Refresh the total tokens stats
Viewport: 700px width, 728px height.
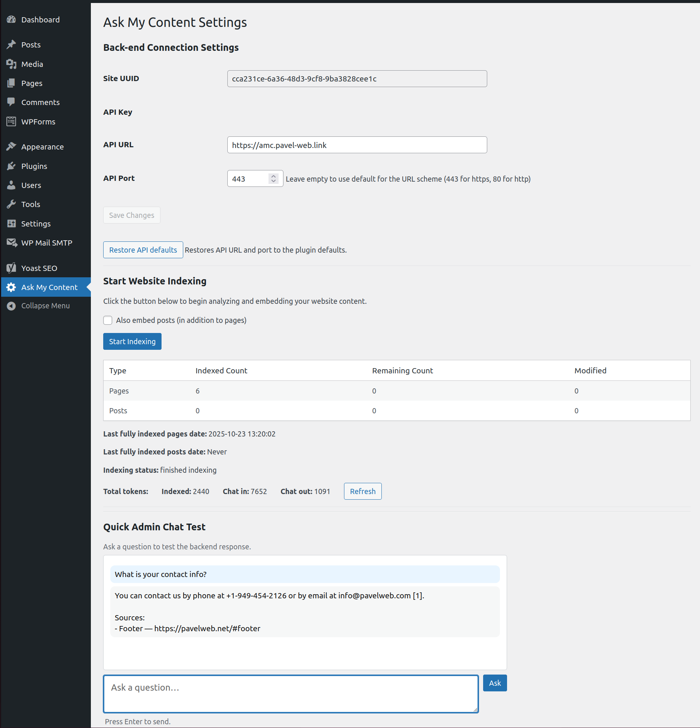(x=362, y=491)
